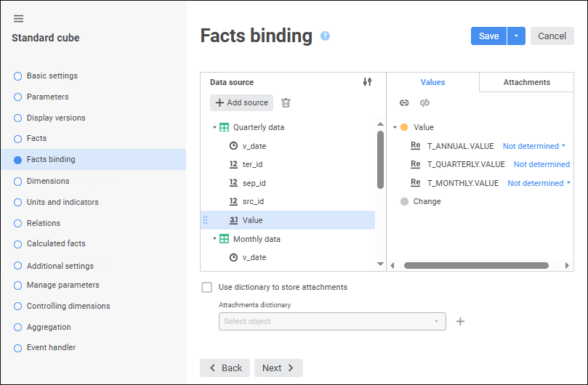Click the link binding icon
This screenshot has height=385, width=588.
(x=404, y=103)
